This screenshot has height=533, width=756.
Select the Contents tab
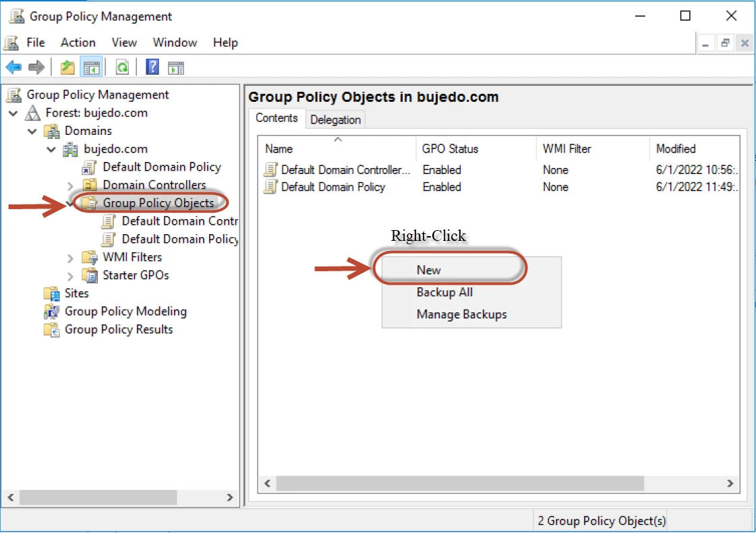click(277, 117)
